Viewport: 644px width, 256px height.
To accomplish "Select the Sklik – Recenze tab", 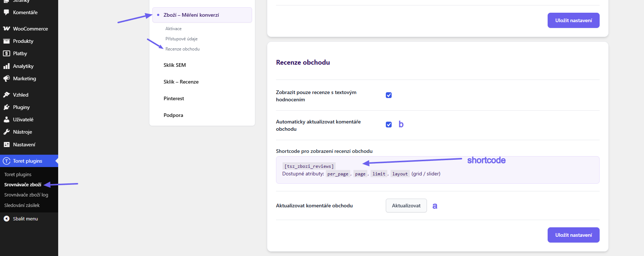I will point(181,82).
